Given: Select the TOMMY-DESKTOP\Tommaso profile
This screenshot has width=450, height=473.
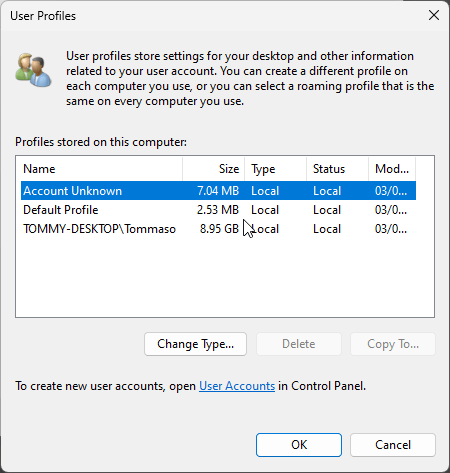Looking at the screenshot, I should 218,229.
